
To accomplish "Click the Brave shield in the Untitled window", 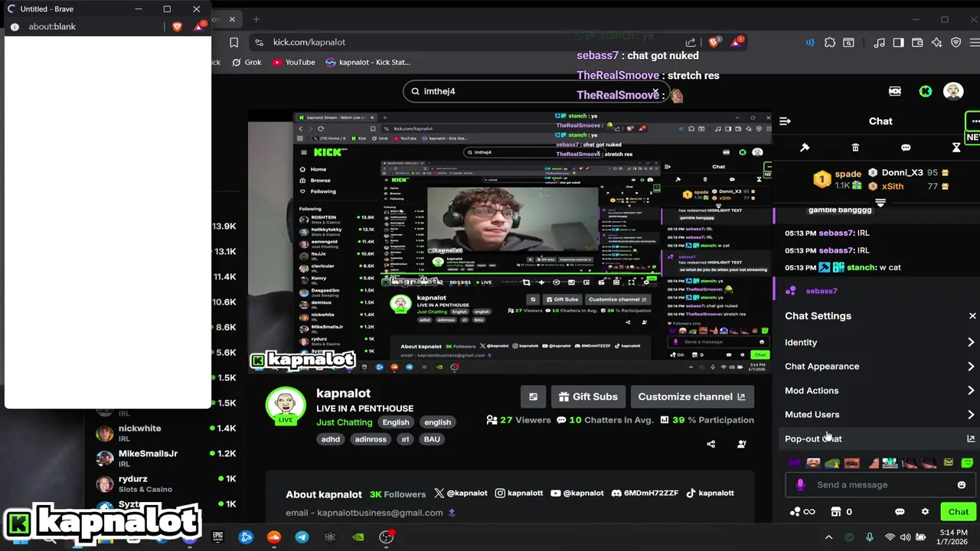I will point(177,26).
